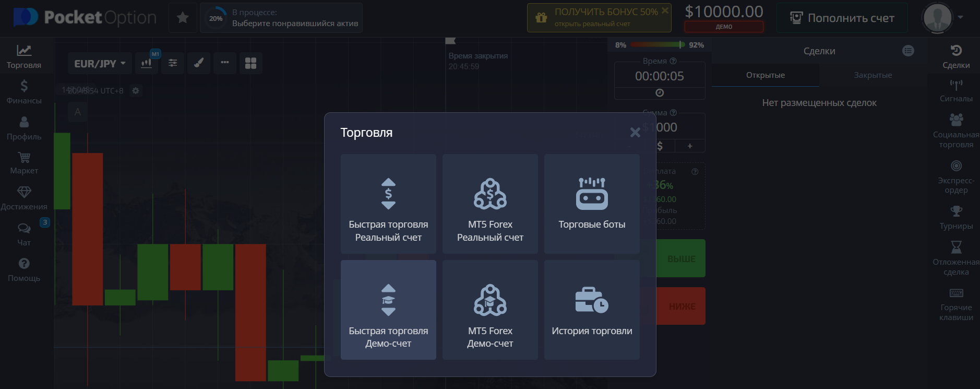Open Торговые боты tile
The image size is (980, 389).
coord(592,204)
